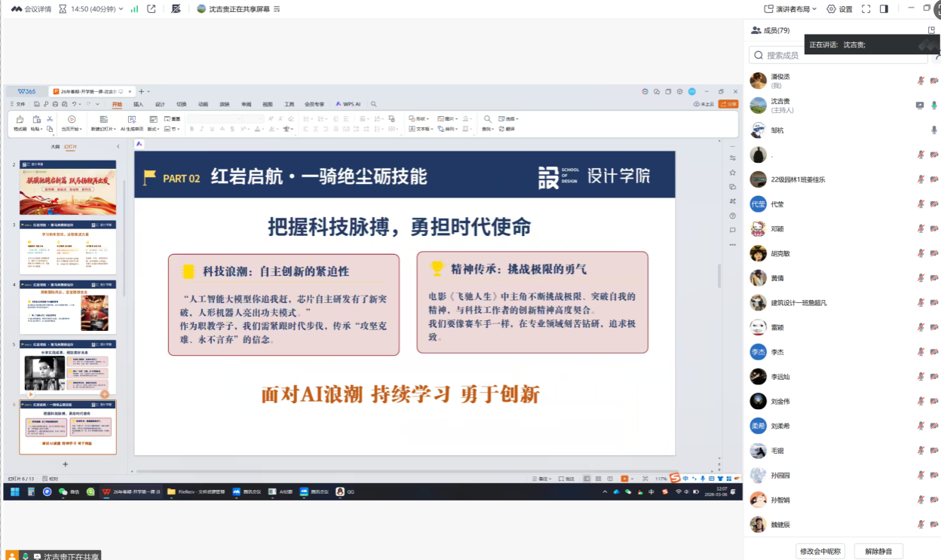Screen dimensions: 941x560
Task: Expand the 演讲者布局 layout dropdown
Action: pos(790,9)
